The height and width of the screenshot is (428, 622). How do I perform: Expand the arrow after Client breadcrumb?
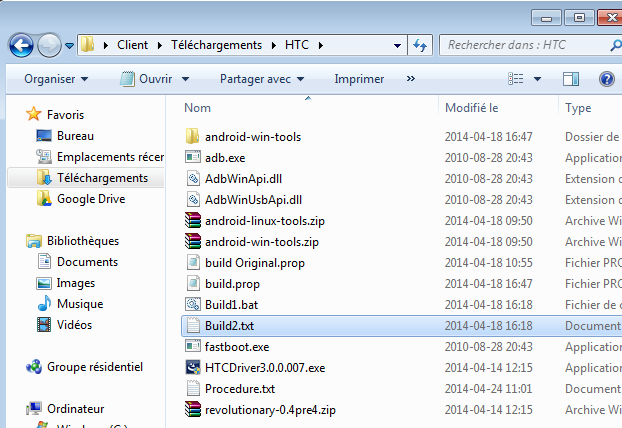[x=159, y=46]
